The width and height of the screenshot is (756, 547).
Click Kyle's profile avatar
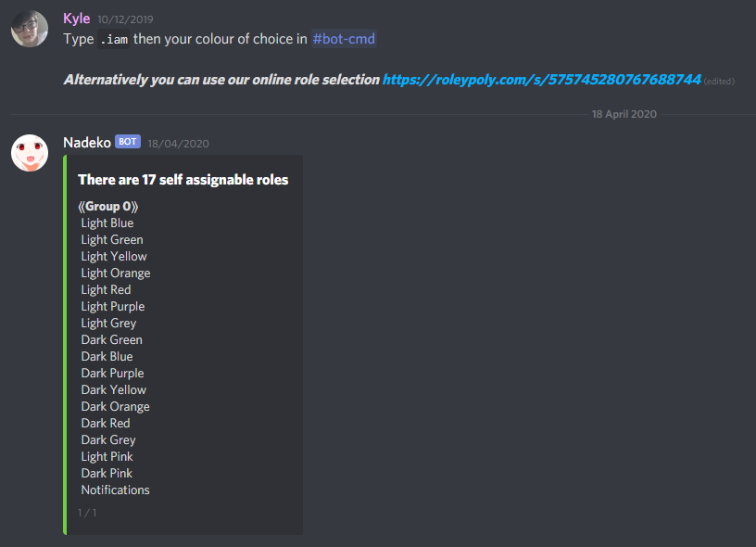click(x=30, y=29)
